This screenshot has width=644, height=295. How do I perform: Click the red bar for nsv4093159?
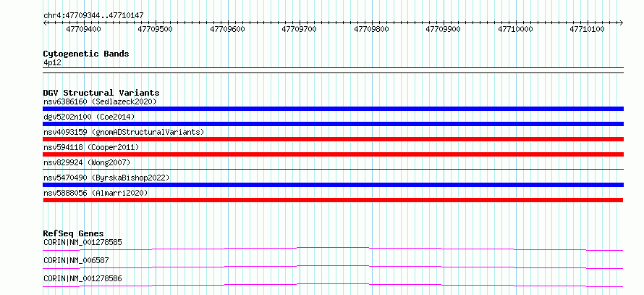click(x=333, y=139)
